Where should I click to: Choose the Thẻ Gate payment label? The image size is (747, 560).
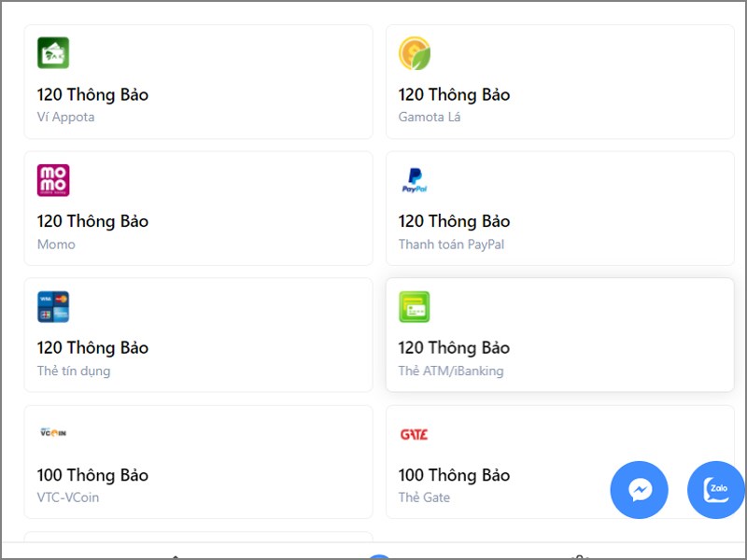(424, 497)
